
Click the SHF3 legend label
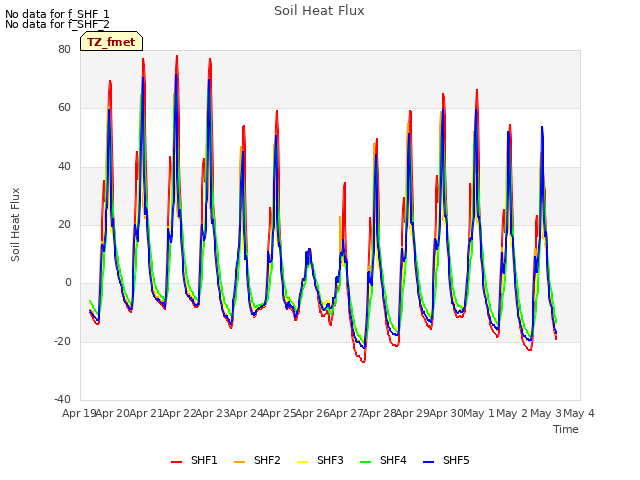click(x=330, y=460)
